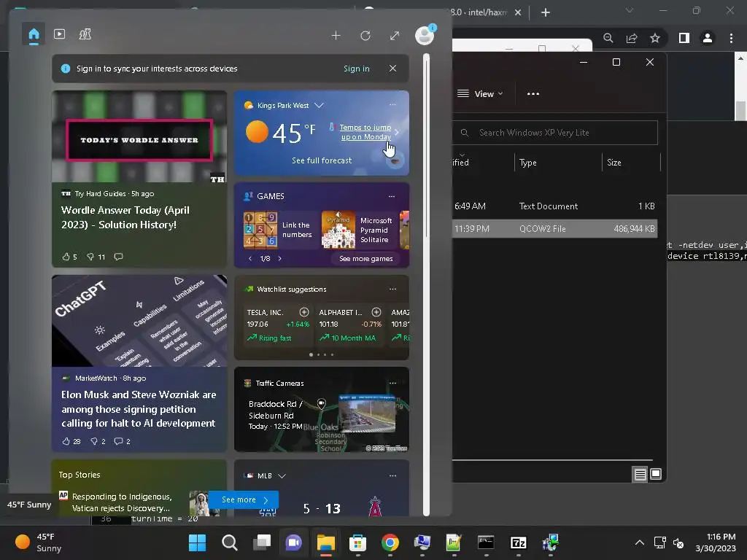This screenshot has width=747, height=560.
Task: Open the Wordle Answer Today article
Action: click(x=125, y=217)
